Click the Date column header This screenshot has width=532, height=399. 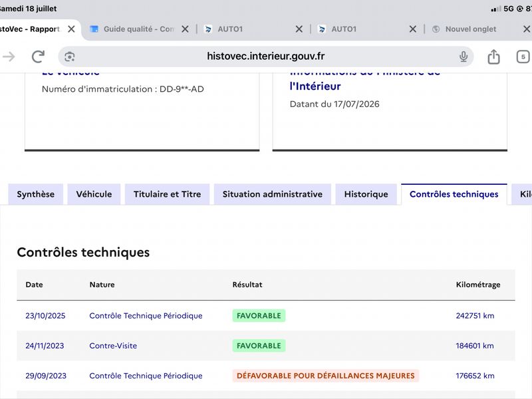(x=35, y=285)
